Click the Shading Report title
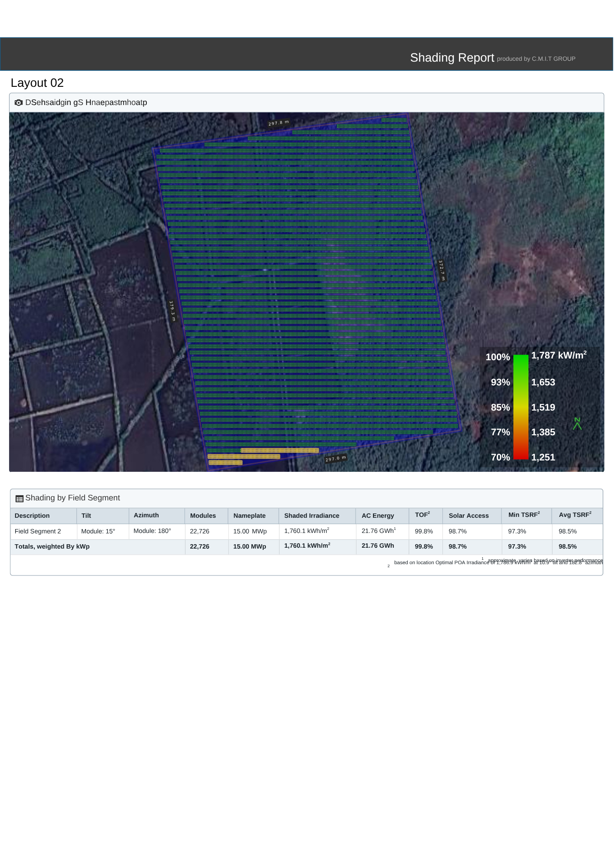The height and width of the screenshot is (868, 614). pyautogui.click(x=452, y=58)
